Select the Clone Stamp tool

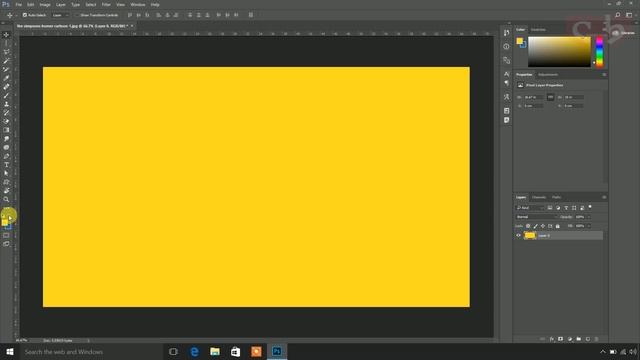pos(6,104)
